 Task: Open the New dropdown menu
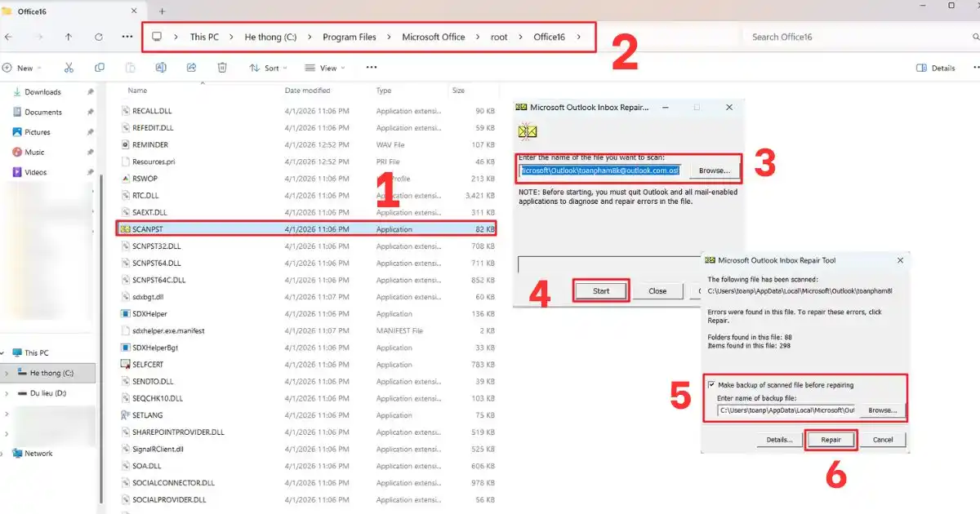21,68
